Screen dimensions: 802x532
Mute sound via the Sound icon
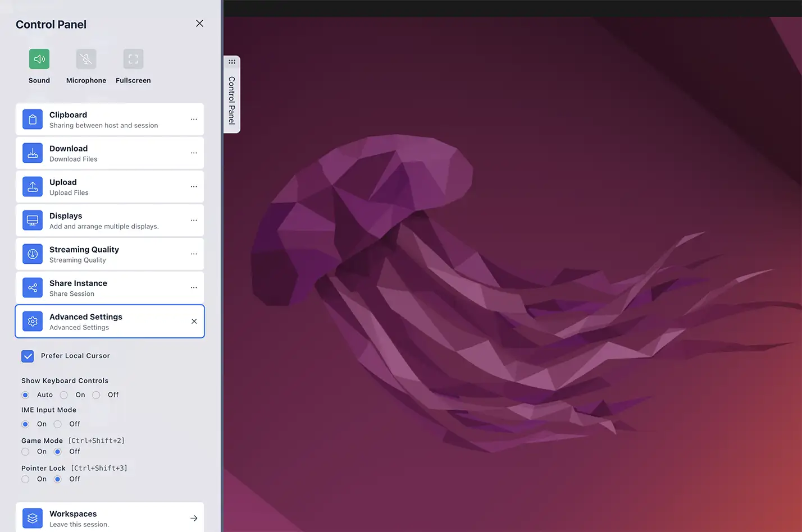(x=39, y=58)
